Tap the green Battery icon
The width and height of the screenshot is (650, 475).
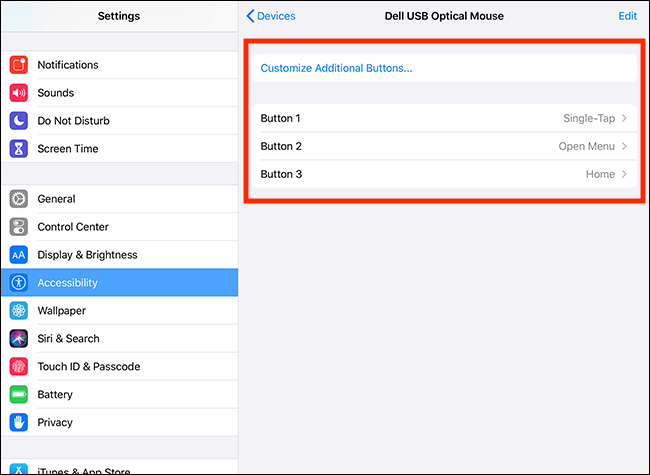19,394
